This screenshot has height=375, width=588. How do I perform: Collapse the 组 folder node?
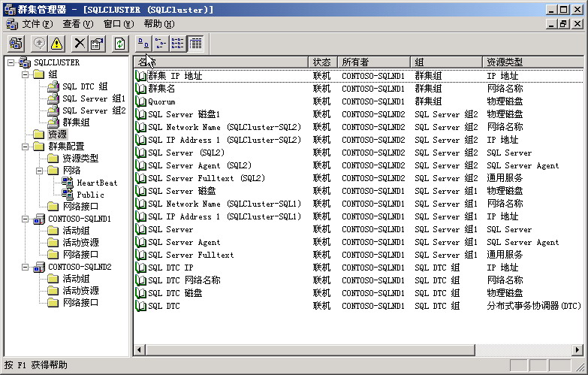pyautogui.click(x=25, y=74)
